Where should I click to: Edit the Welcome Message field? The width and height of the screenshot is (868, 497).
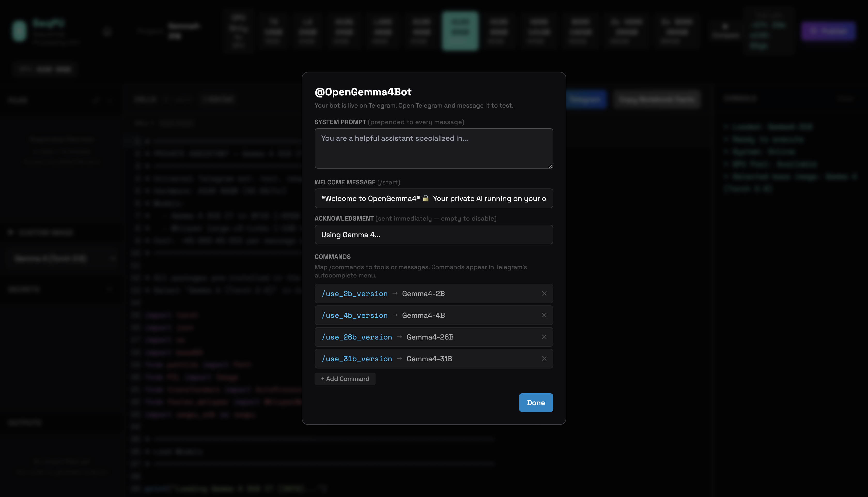(x=434, y=199)
